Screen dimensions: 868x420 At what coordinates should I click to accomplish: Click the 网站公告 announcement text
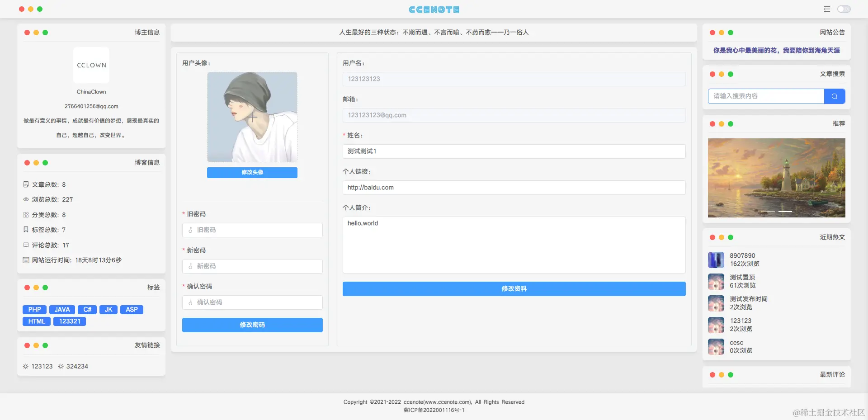click(776, 51)
